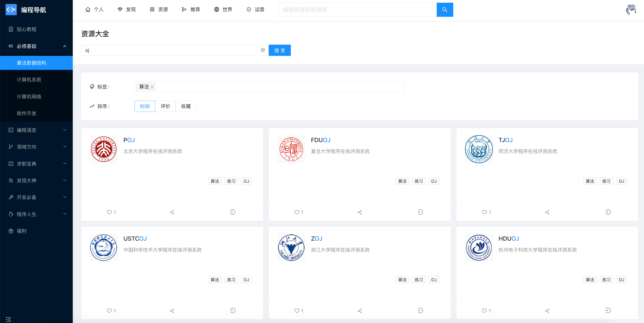This screenshot has height=323, width=644.
Task: Share the ZOJ resource
Action: pyautogui.click(x=360, y=310)
